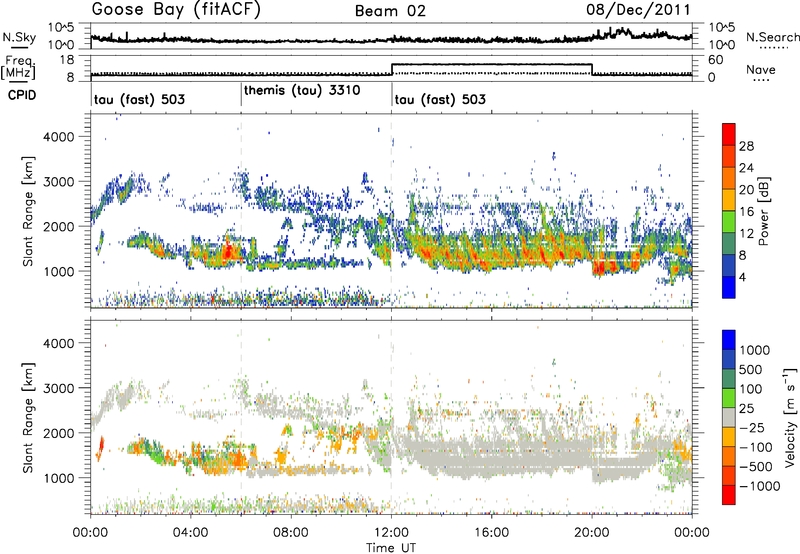
Task: Click the power panel 'Slant Range [km]' label
Action: [28, 211]
